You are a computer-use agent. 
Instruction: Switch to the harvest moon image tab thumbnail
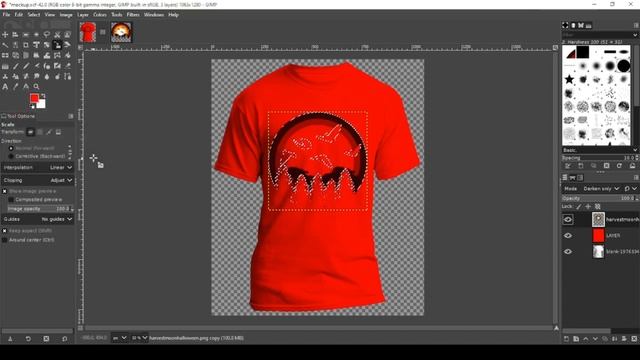121,32
